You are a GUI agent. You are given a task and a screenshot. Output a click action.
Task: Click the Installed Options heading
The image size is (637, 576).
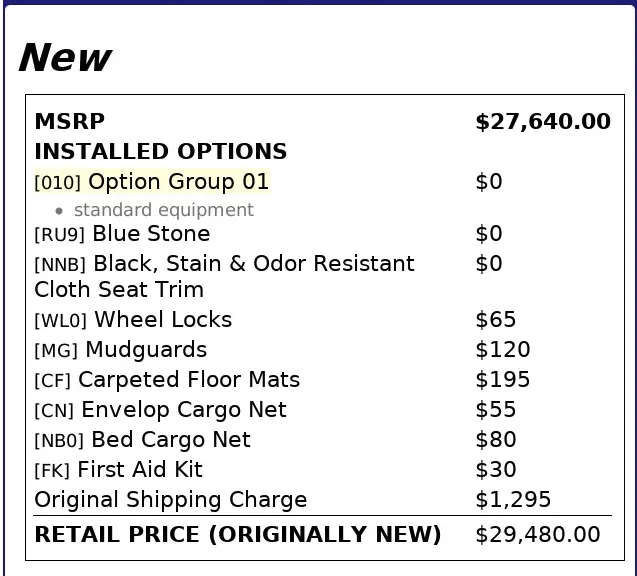[x=160, y=152]
